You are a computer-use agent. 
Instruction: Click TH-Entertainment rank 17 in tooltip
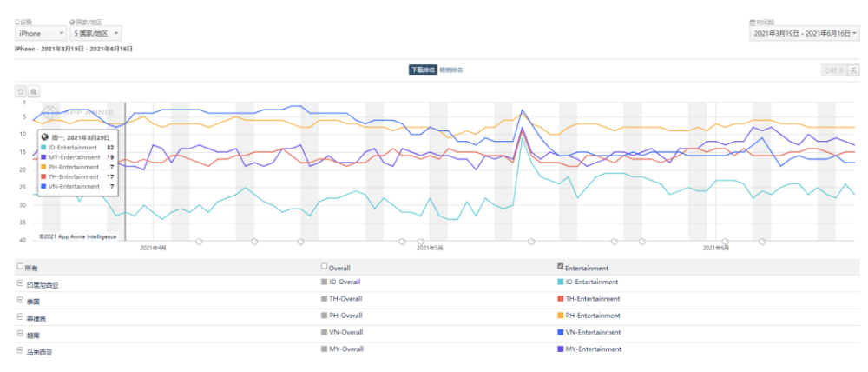click(x=110, y=176)
